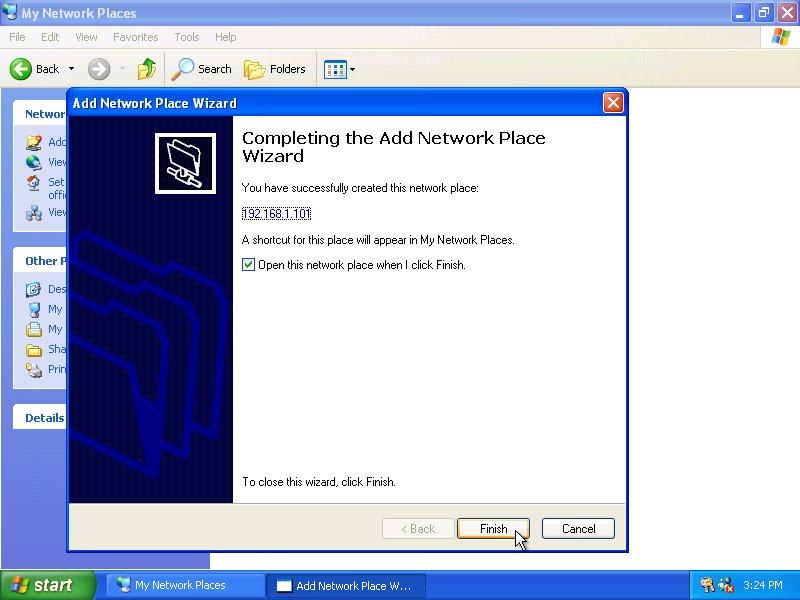Image resolution: width=800 pixels, height=600 pixels.
Task: Uncheck Open this network place checkbox
Action: (249, 265)
